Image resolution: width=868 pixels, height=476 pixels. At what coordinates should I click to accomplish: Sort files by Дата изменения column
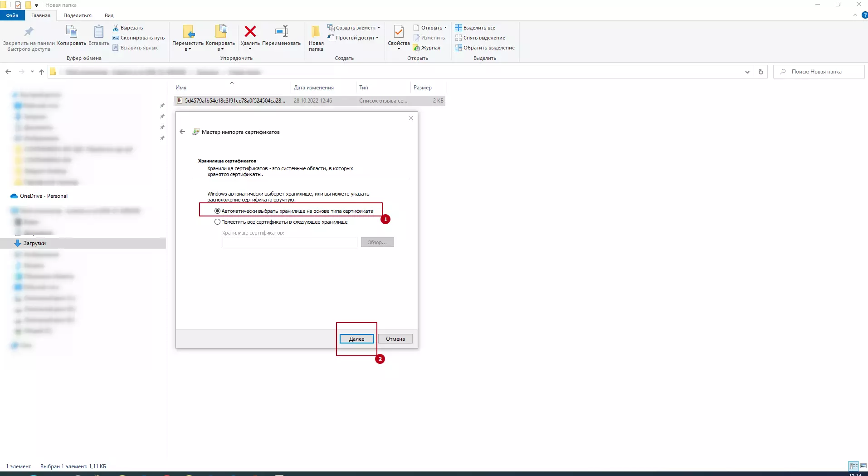point(323,88)
